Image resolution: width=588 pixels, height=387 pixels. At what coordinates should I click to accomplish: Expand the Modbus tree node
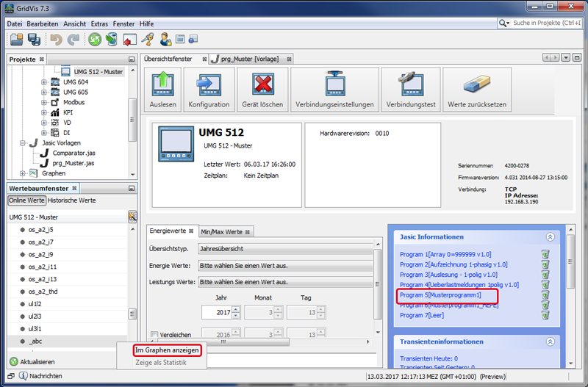click(x=44, y=102)
